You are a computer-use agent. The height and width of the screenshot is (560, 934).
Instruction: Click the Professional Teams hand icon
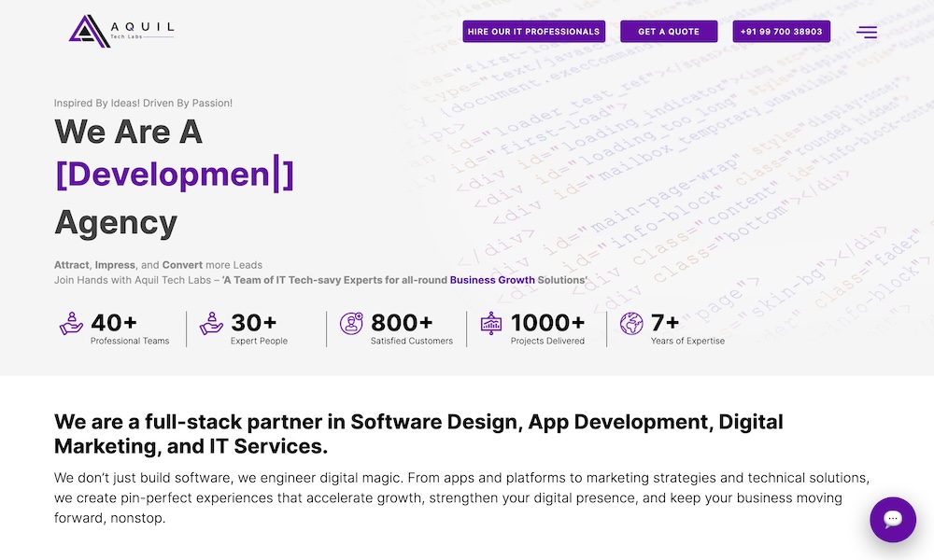pos(71,324)
